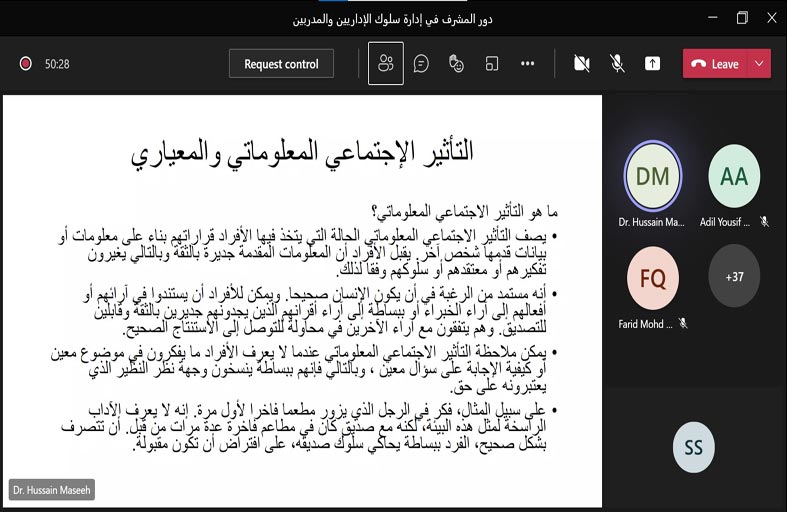
Task: Click the SS self-view avatar
Action: pos(693,447)
